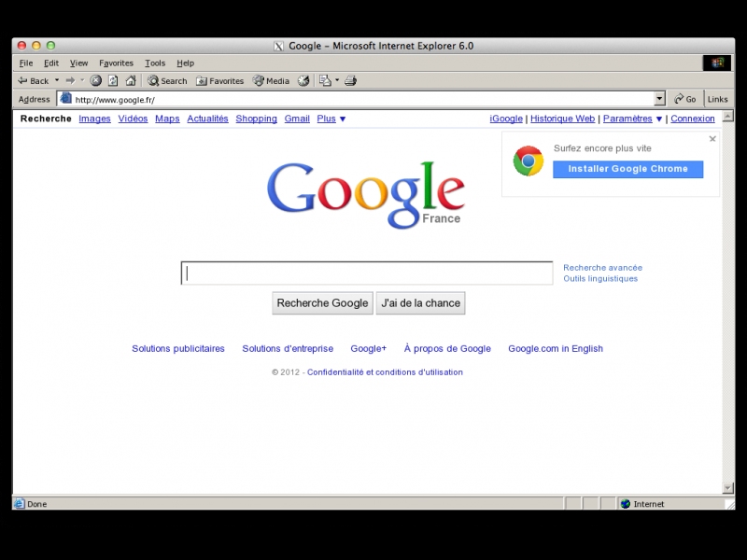
Task: Click the Recherche label on Google bar
Action: tap(46, 119)
